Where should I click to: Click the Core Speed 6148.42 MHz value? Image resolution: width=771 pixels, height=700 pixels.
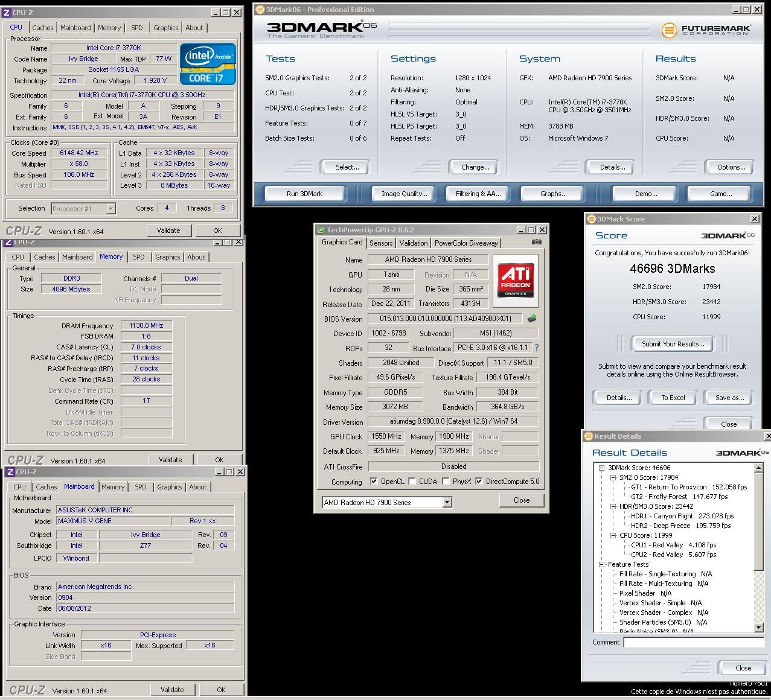(x=78, y=153)
